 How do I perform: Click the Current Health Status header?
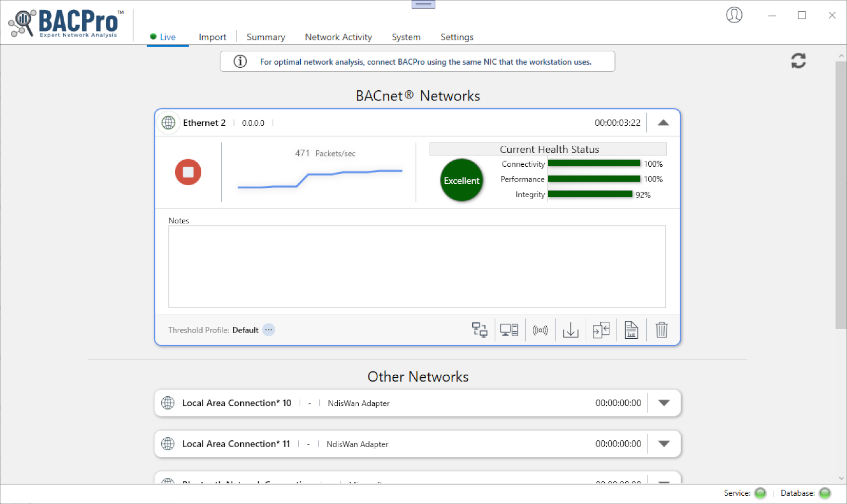coord(548,149)
